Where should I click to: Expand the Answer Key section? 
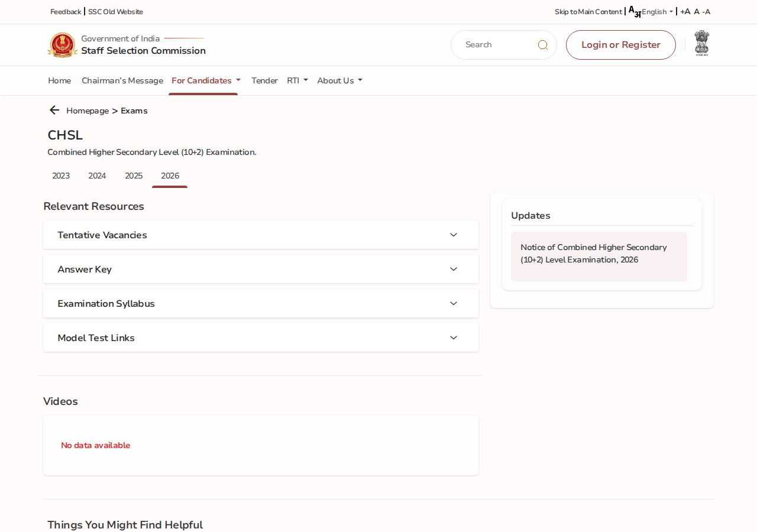click(x=261, y=269)
